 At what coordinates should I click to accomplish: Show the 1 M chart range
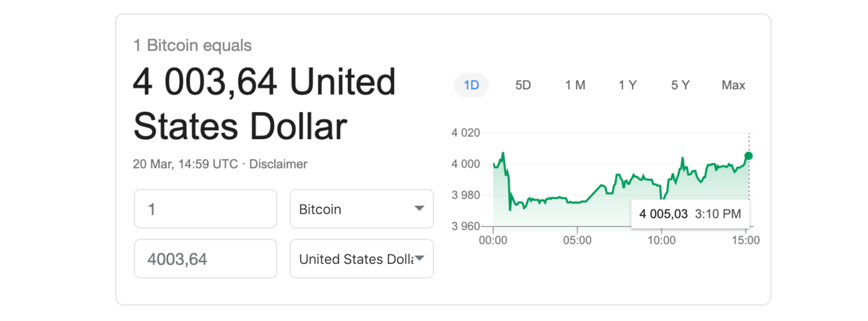coord(575,86)
